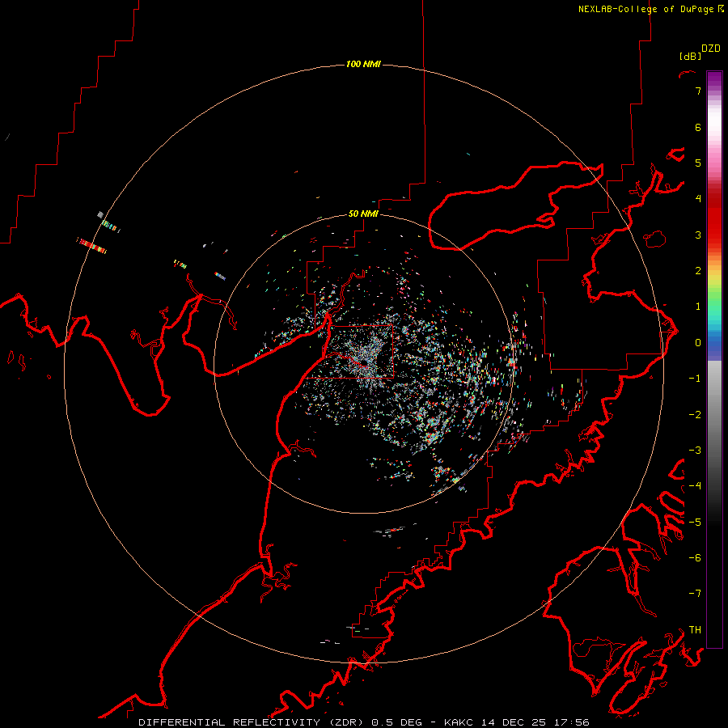The image size is (728, 728).
Task: Click the 50 NMI range ring label
Action: (363, 214)
